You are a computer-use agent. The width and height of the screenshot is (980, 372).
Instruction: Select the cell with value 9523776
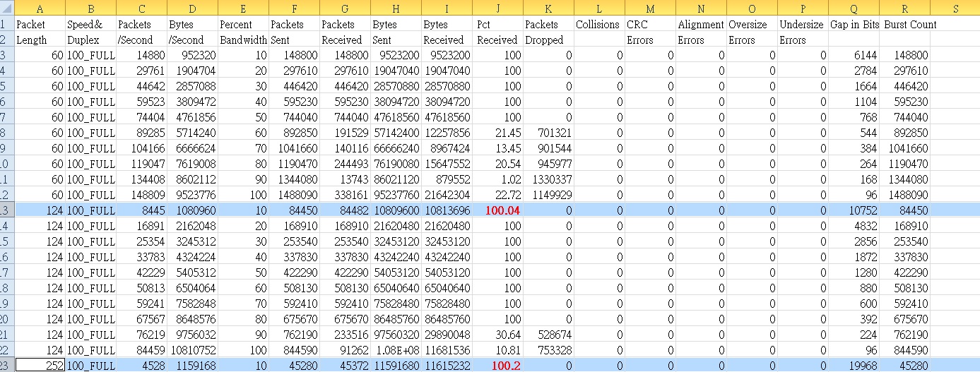click(x=192, y=195)
